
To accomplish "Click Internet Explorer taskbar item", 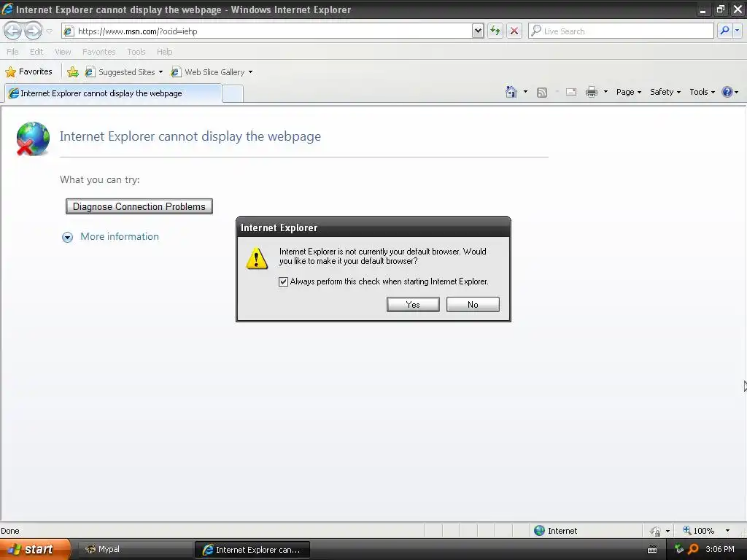I will [252, 550].
